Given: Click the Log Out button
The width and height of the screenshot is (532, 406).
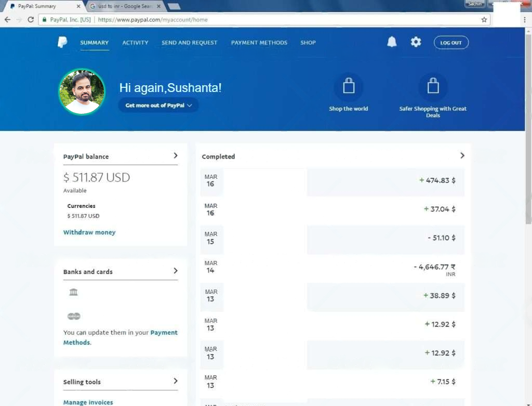Looking at the screenshot, I should tap(451, 43).
